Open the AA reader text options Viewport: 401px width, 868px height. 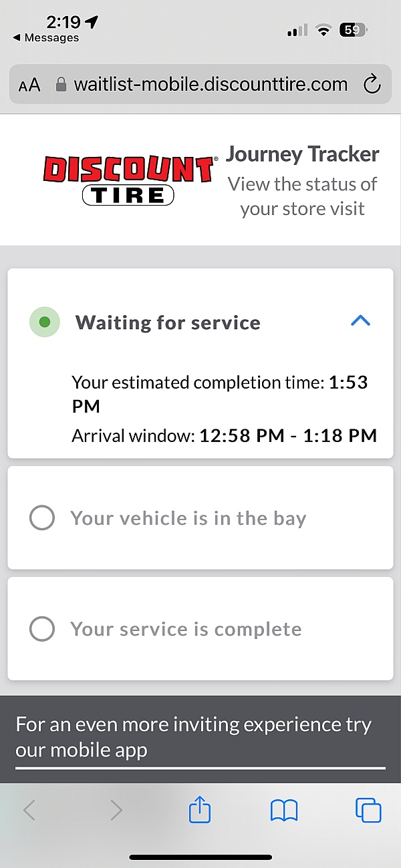(x=29, y=85)
